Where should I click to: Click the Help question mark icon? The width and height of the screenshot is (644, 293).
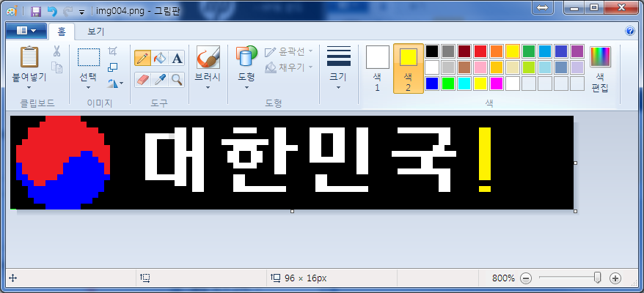[x=630, y=31]
